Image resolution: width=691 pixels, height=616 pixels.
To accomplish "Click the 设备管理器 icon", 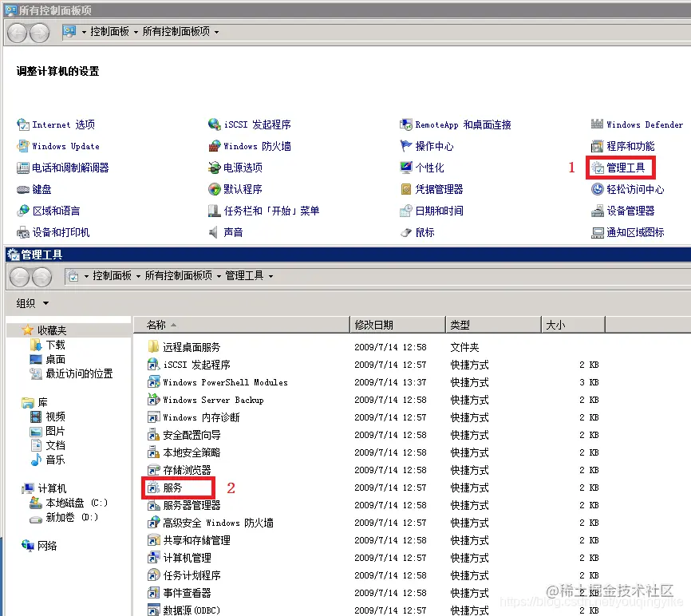I will tap(597, 211).
